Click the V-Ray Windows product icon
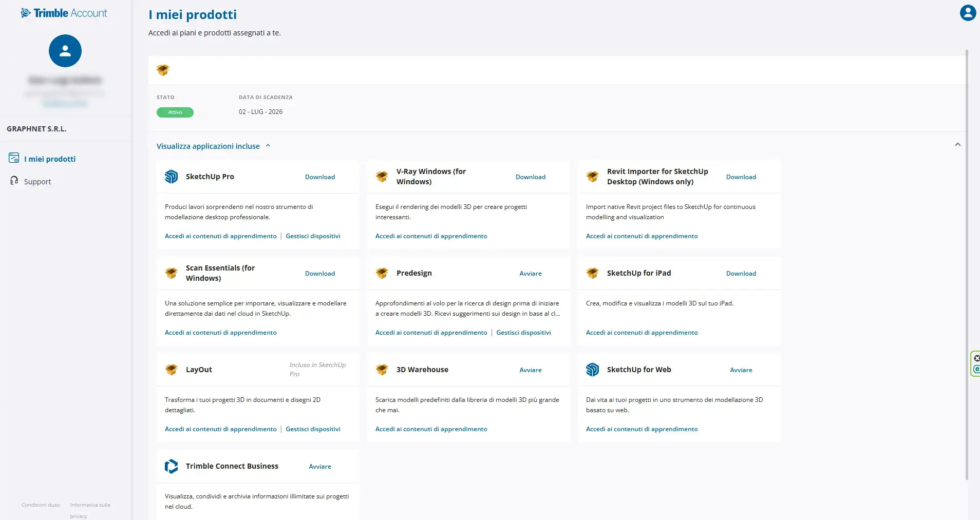 382,177
